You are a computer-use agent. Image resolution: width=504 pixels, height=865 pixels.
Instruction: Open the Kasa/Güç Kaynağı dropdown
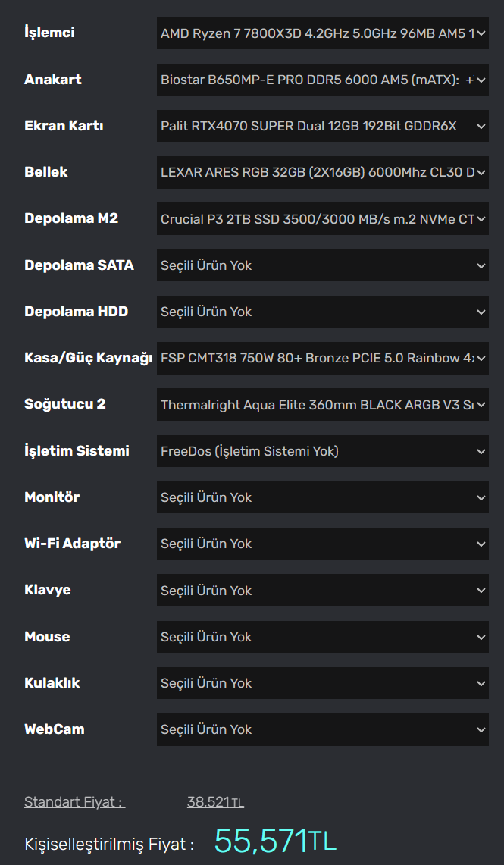coord(322,358)
